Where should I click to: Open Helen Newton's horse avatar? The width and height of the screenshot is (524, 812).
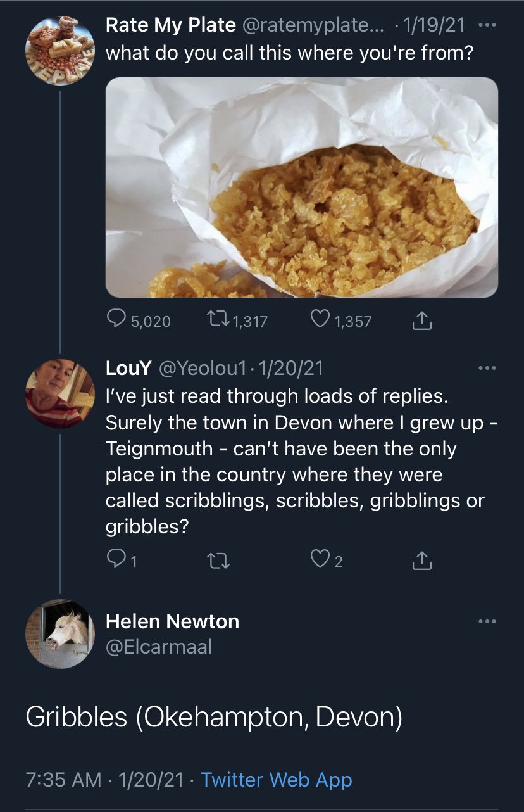click(x=59, y=633)
